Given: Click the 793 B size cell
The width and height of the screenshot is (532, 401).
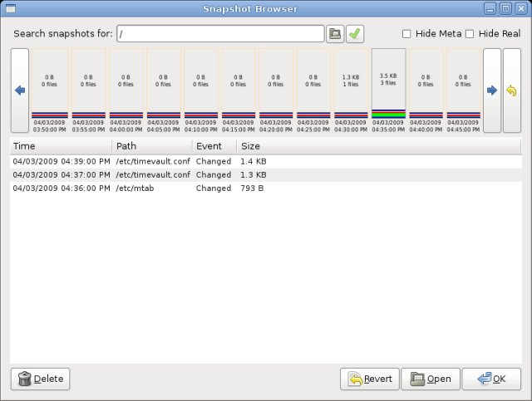Looking at the screenshot, I should (x=252, y=188).
